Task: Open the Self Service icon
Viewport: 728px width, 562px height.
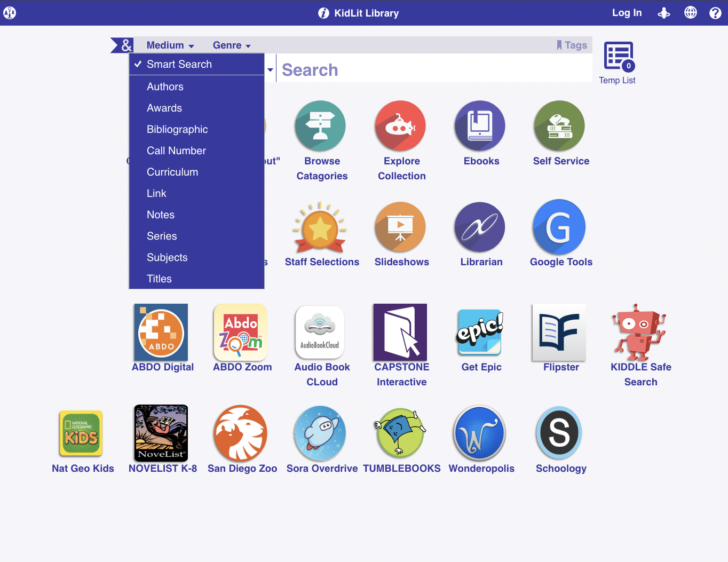Action: click(559, 126)
